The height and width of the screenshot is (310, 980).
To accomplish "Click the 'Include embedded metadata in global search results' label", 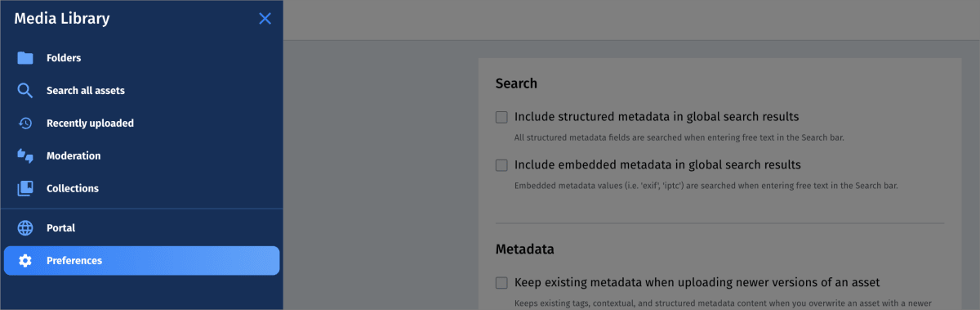I will 657,165.
